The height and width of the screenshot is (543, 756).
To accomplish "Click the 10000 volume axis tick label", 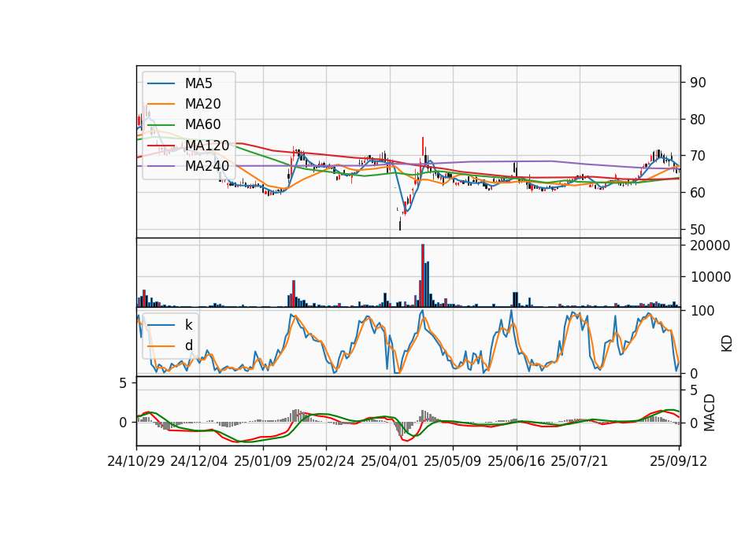I will pos(710,277).
